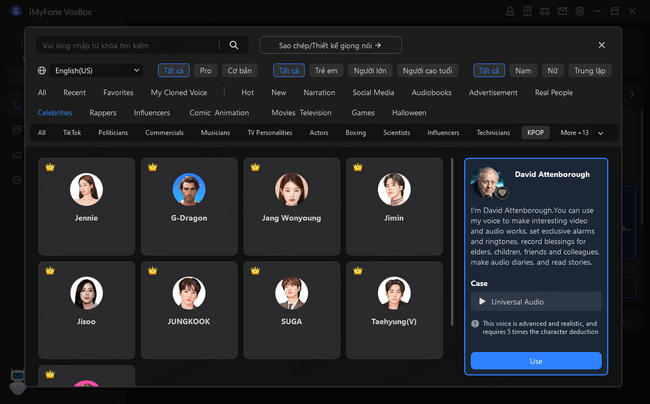This screenshot has height=404, width=650.
Task: Select Jennie voice avatar
Action: 86,189
